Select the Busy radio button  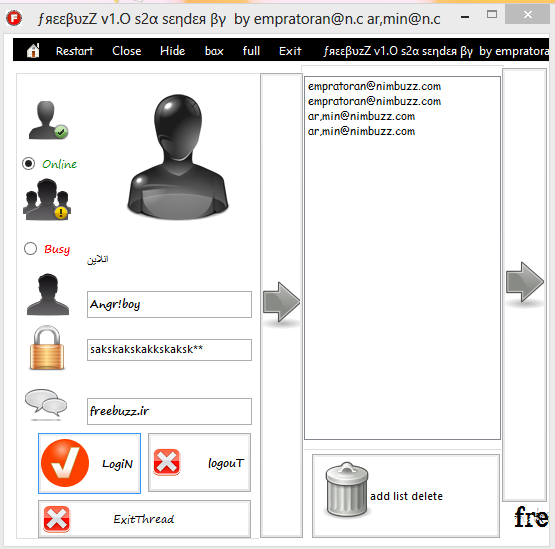coord(30,248)
